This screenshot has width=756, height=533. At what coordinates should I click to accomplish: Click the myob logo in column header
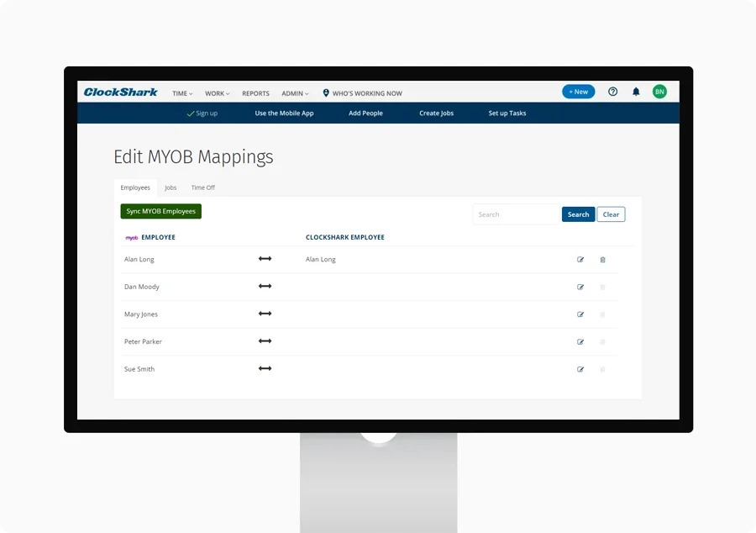tap(132, 238)
